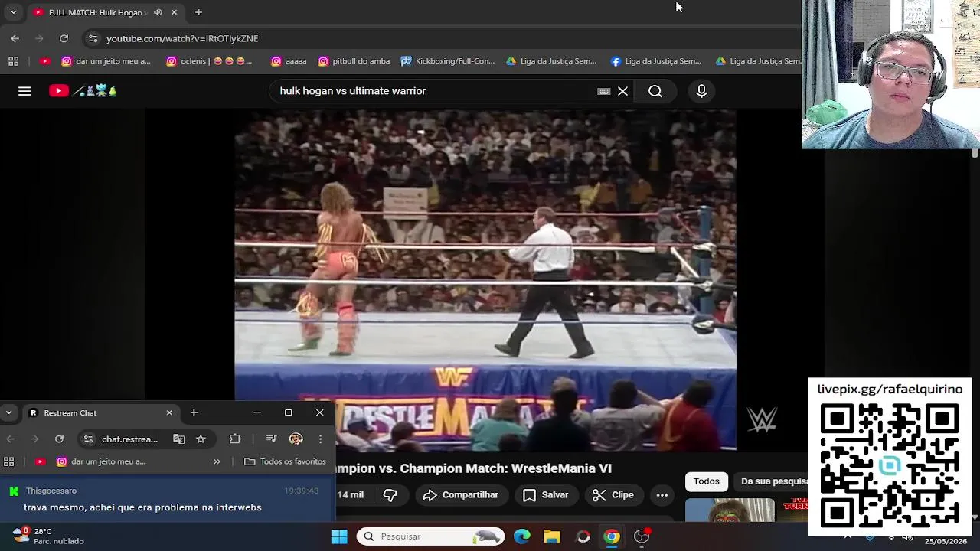Open the YouTube guide hamburger menu
This screenshot has width=980, height=551.
[24, 91]
